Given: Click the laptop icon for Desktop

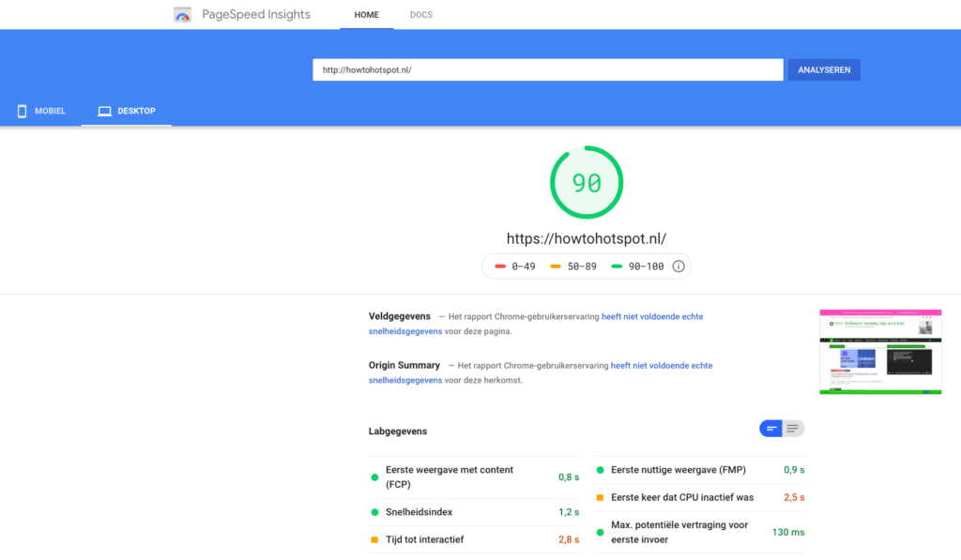Looking at the screenshot, I should pyautogui.click(x=104, y=111).
